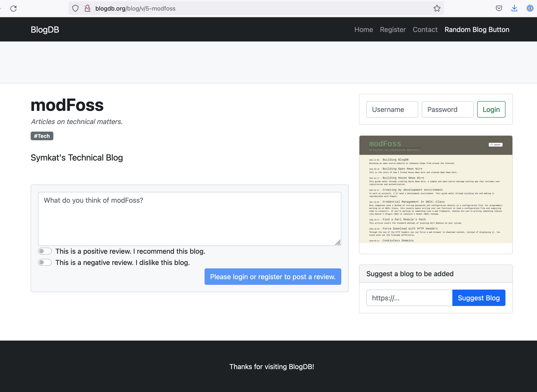The width and height of the screenshot is (537, 392).
Task: Click the Sponsor heart badge in preview
Action: point(496,145)
